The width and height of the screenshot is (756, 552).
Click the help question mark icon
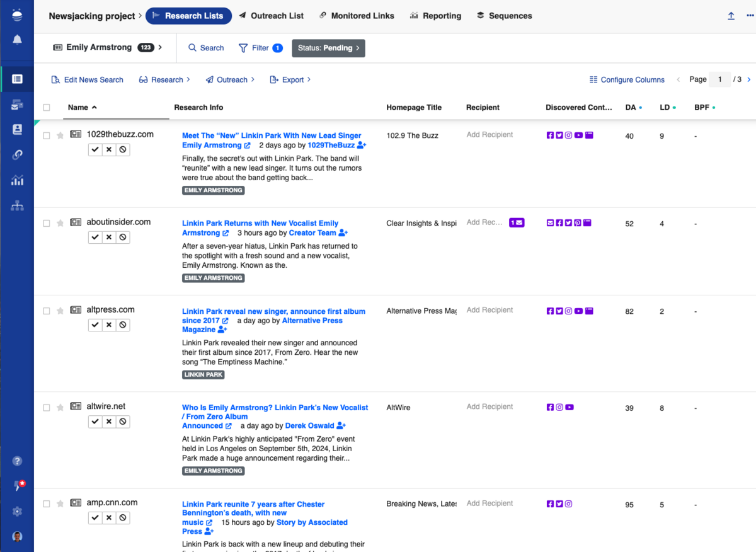coord(17,461)
